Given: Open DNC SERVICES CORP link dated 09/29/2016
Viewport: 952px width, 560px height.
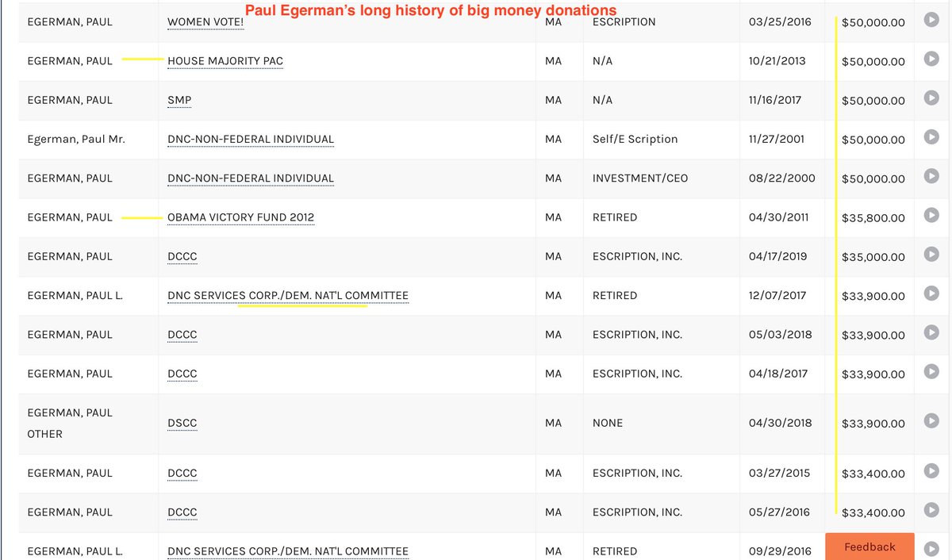Looking at the screenshot, I should [x=288, y=551].
